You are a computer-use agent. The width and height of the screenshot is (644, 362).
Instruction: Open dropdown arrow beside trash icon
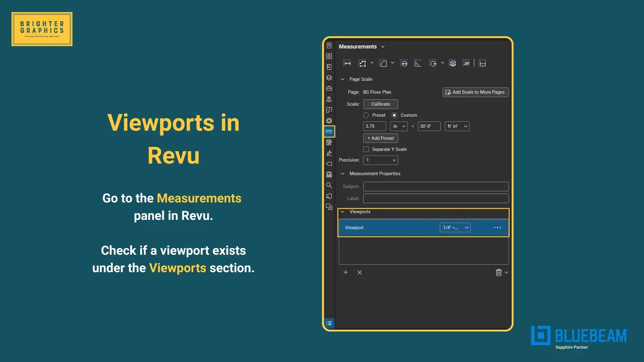[506, 273]
